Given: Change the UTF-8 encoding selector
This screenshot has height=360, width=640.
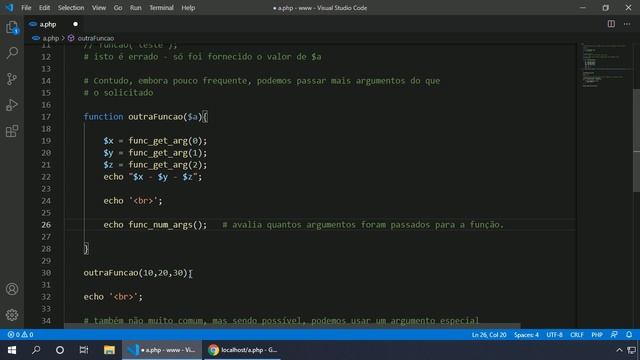Looking at the screenshot, I should (x=554, y=335).
